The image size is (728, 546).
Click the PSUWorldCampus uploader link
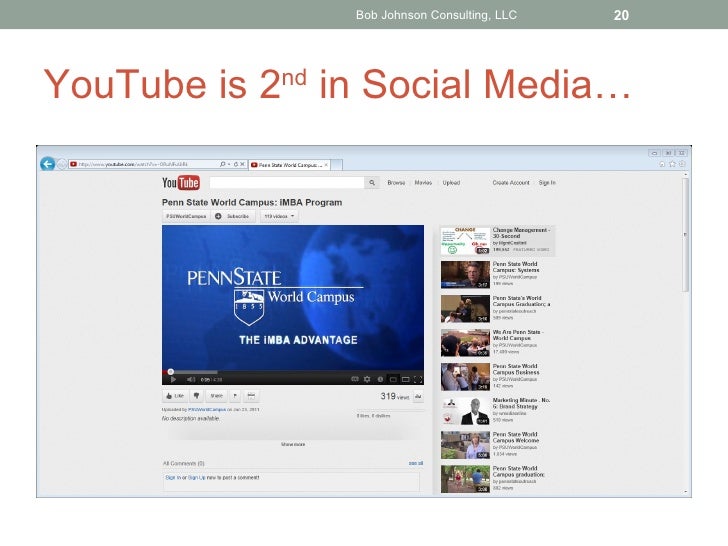[207, 410]
